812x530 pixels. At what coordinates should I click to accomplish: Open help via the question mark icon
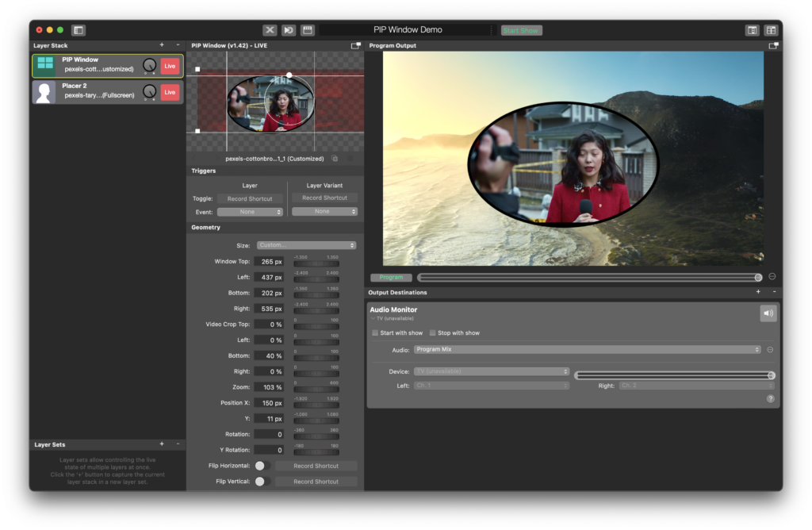point(769,398)
